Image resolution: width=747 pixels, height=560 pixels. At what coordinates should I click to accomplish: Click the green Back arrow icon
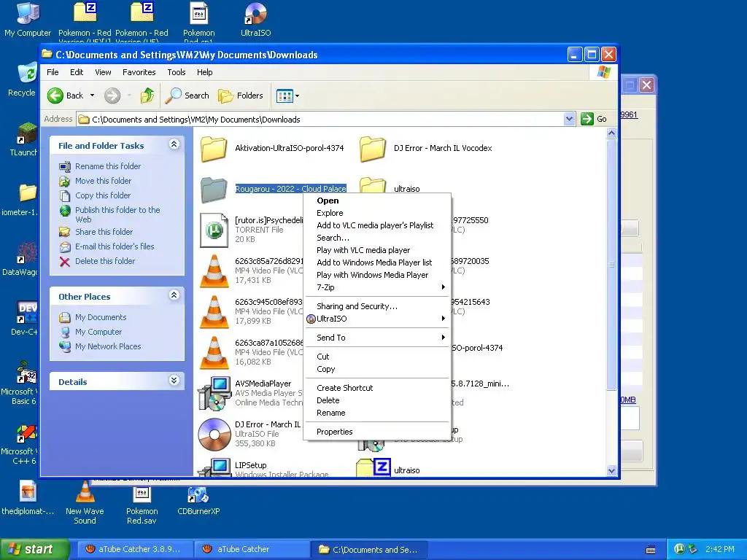click(55, 96)
